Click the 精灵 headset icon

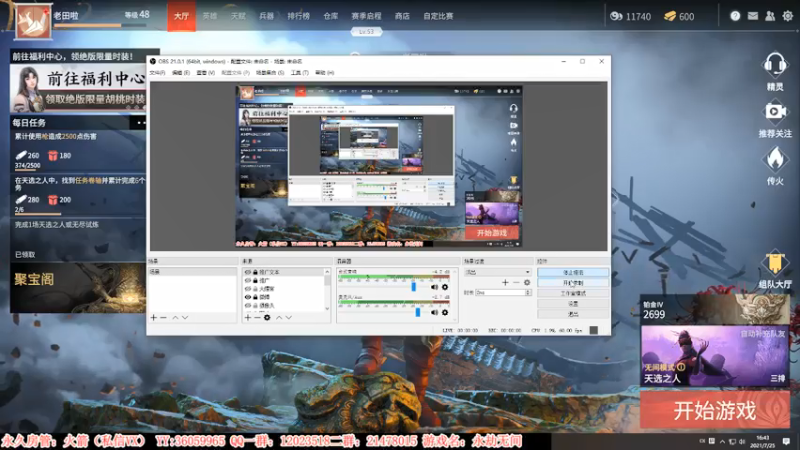(774, 65)
